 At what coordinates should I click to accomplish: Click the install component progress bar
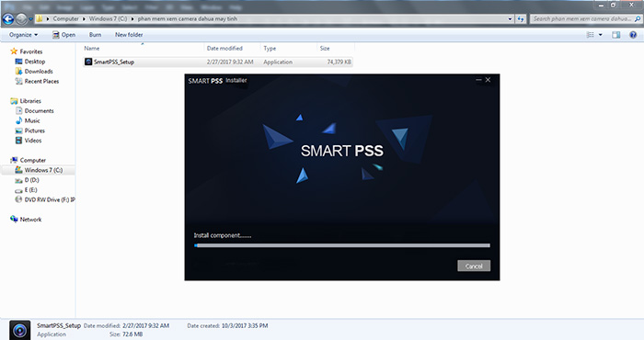(x=341, y=245)
